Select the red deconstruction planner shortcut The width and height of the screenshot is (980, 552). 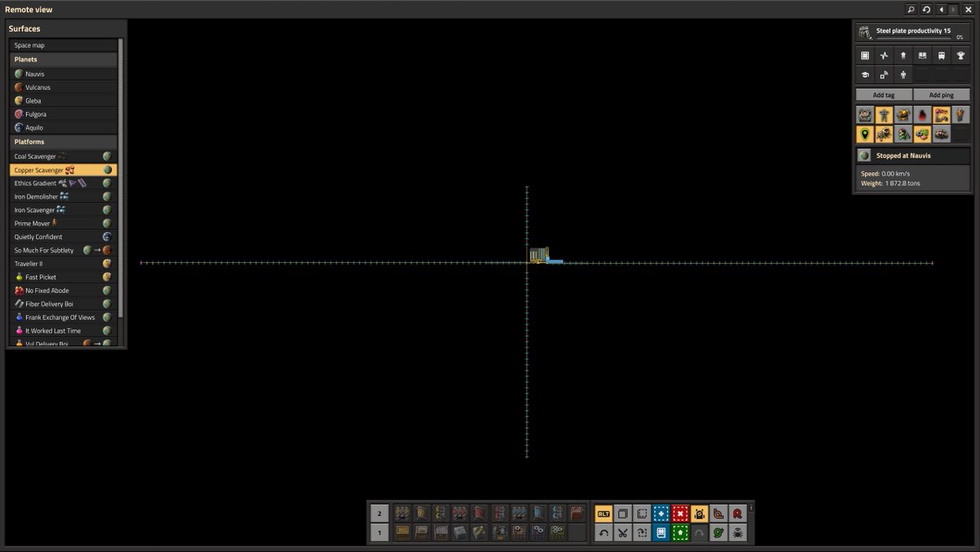coord(680,514)
